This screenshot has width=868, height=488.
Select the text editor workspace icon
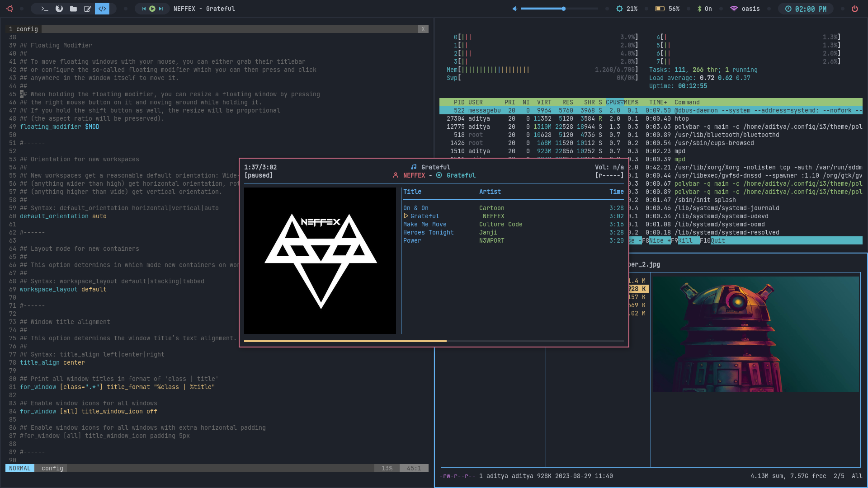88,9
